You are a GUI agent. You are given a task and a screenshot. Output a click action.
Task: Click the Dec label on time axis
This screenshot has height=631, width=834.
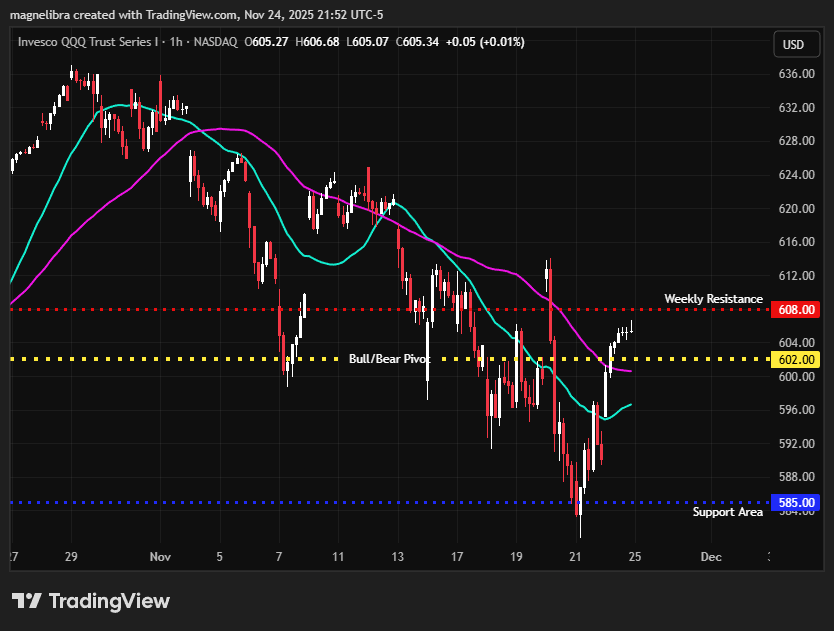coord(711,557)
